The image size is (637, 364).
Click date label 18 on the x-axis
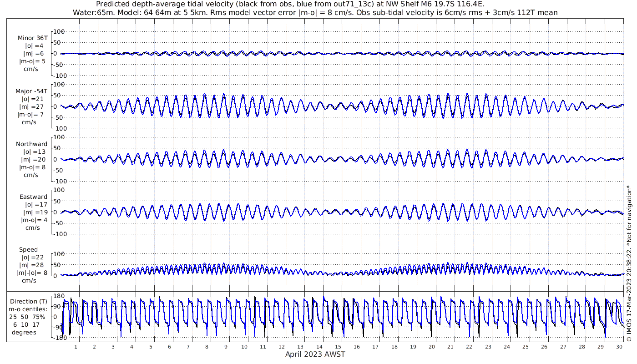pos(394,347)
